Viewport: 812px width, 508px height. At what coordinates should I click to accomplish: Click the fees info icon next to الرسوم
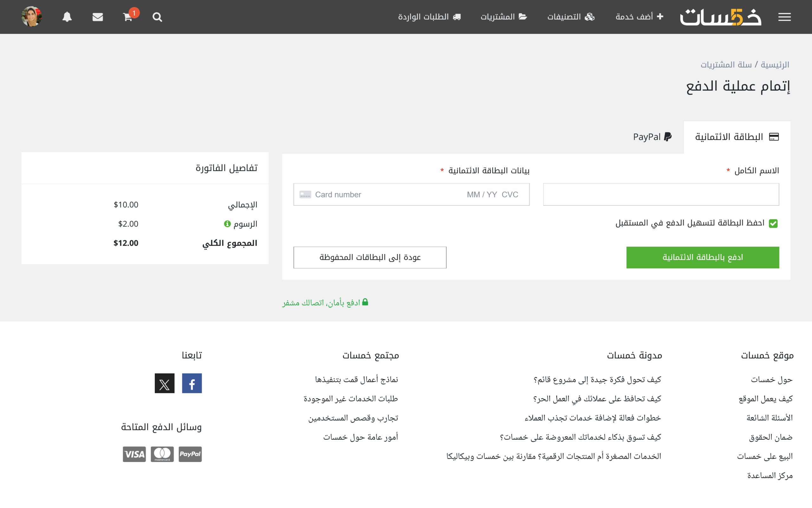pos(227,224)
